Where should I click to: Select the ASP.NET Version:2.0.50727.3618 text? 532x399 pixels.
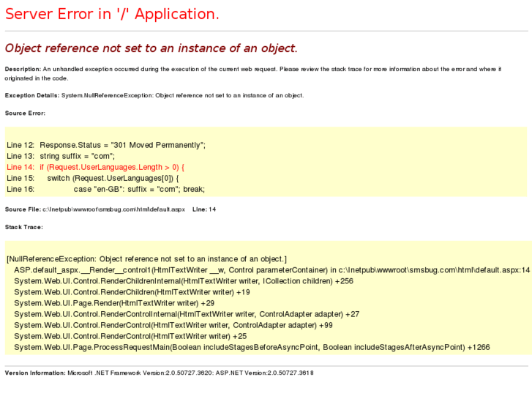(265, 373)
